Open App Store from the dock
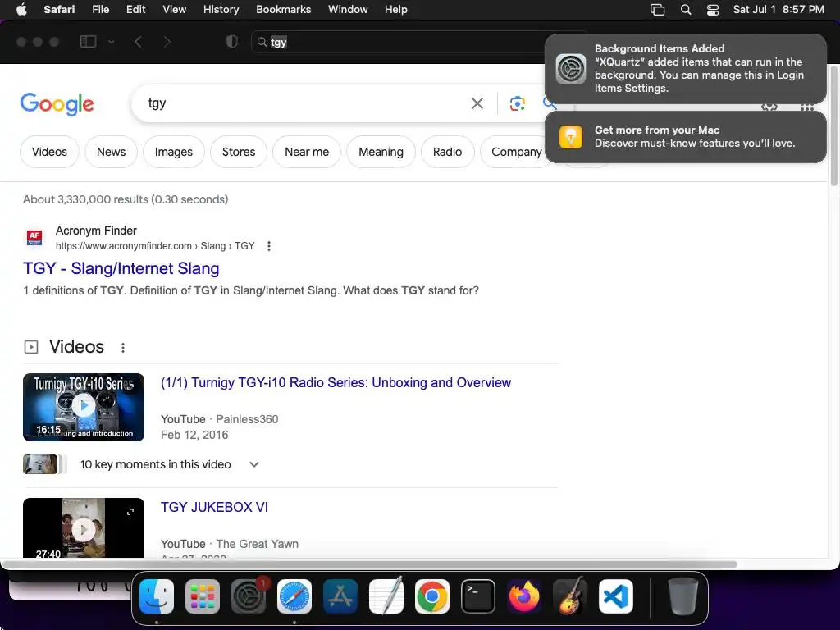840x630 pixels. 340,596
